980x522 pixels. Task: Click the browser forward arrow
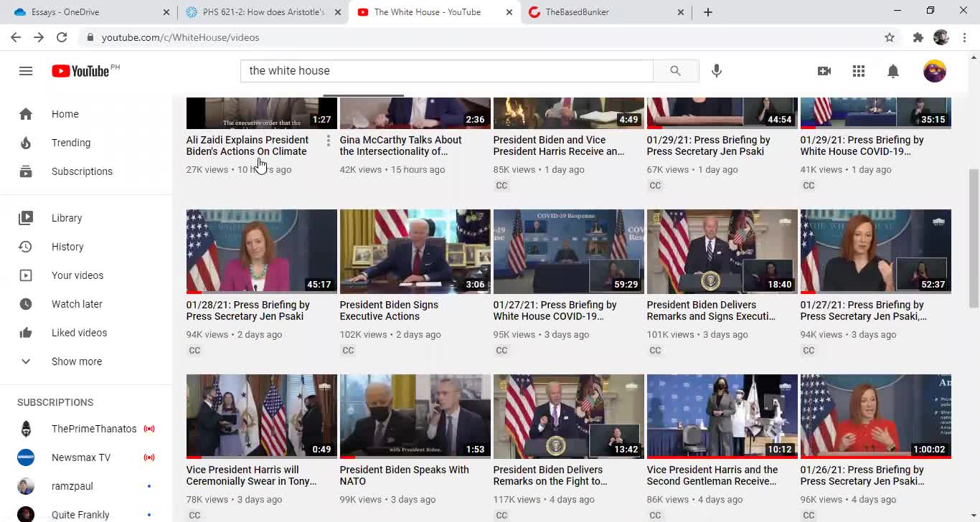[39, 37]
